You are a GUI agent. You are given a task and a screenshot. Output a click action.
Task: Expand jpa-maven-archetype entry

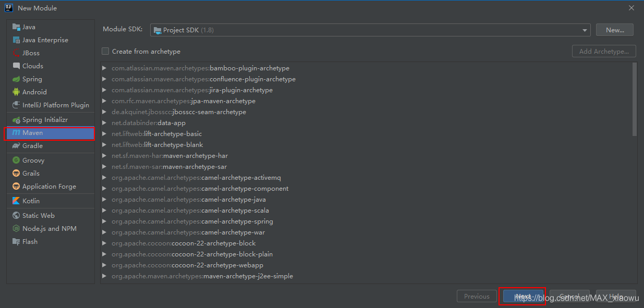tap(105, 101)
